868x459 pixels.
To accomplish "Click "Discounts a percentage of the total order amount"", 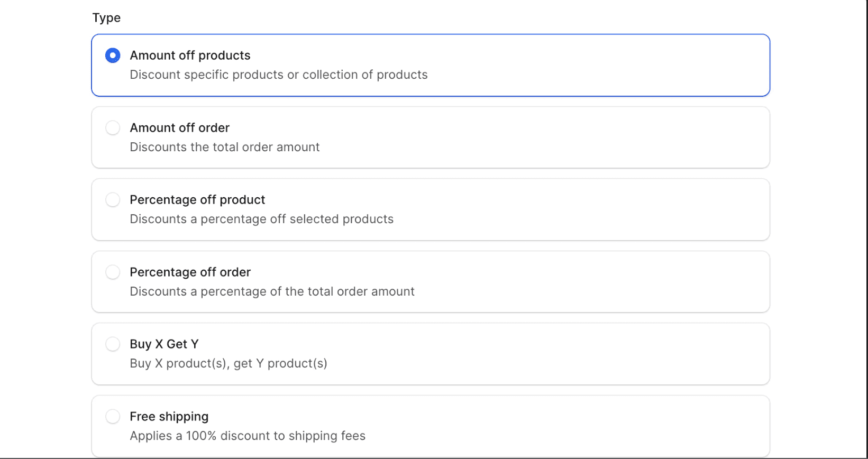I will point(272,291).
